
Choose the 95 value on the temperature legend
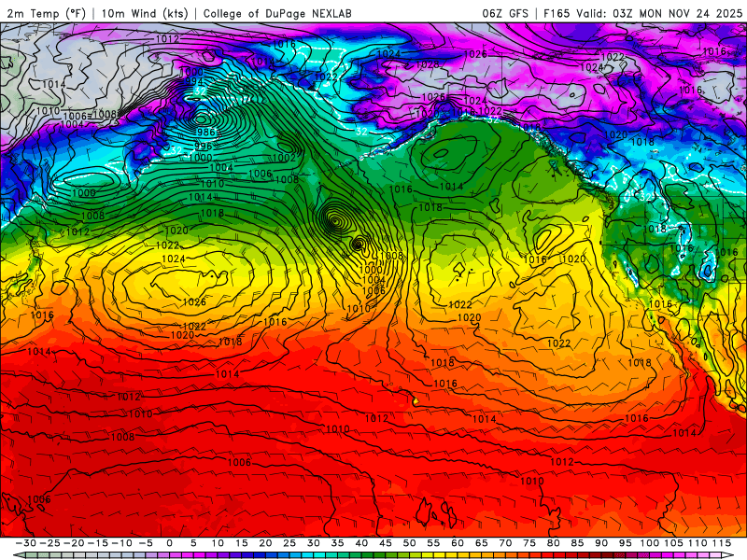(625, 543)
